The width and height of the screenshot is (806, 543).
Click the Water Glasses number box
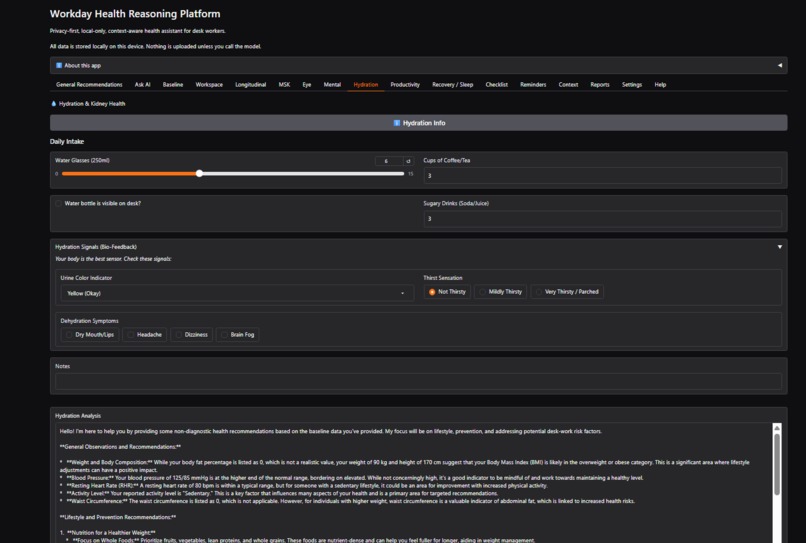389,161
